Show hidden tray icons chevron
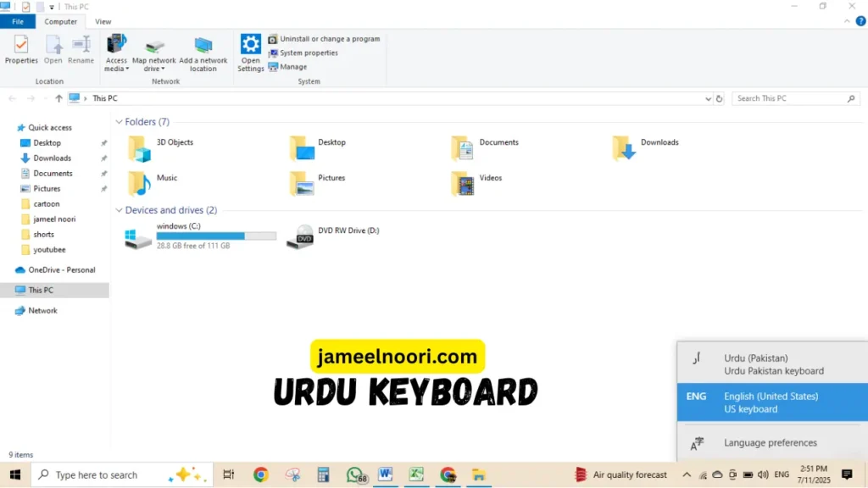Image resolution: width=868 pixels, height=488 pixels. [x=687, y=474]
